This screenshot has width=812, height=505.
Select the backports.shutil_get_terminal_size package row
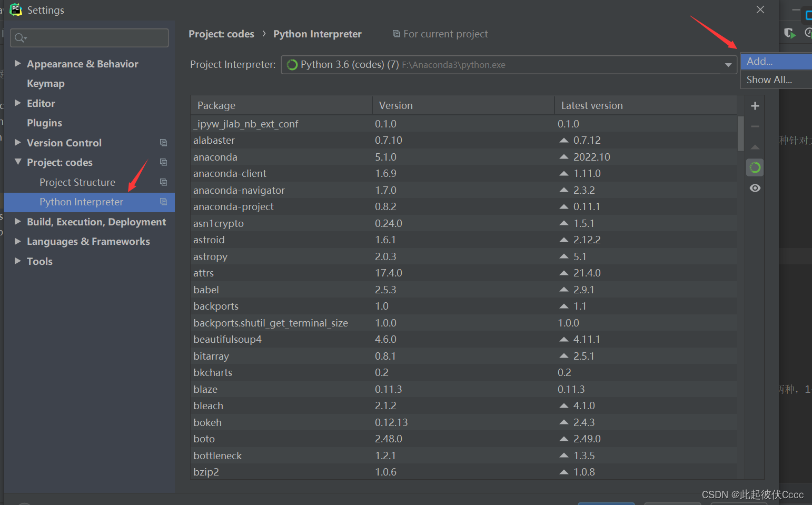coord(463,323)
